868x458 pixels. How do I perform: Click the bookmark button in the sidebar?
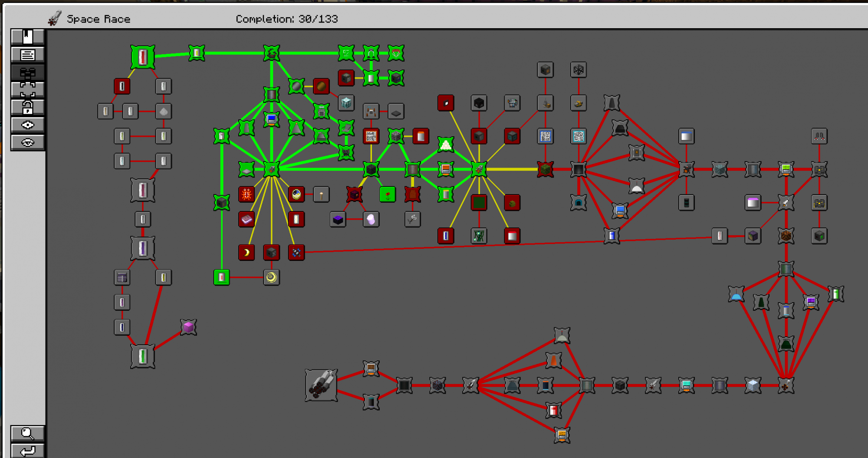click(x=27, y=37)
